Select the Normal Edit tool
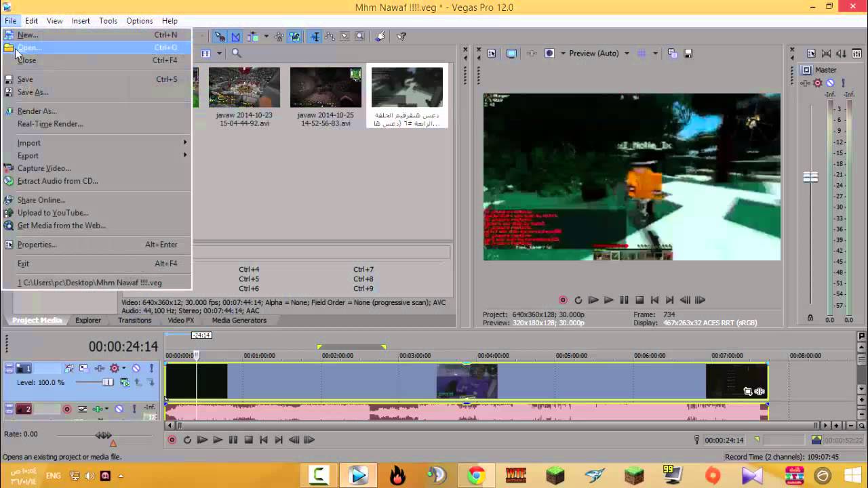Image resolution: width=868 pixels, height=488 pixels. pyautogui.click(x=315, y=37)
